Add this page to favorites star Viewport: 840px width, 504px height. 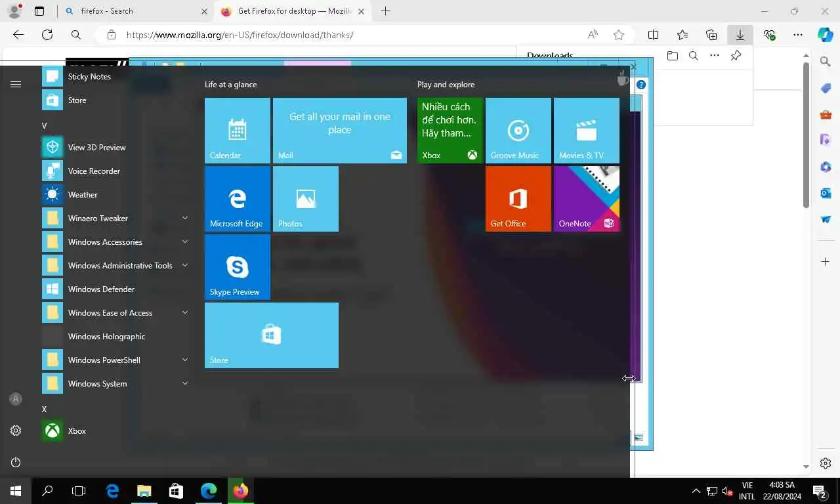(x=618, y=35)
